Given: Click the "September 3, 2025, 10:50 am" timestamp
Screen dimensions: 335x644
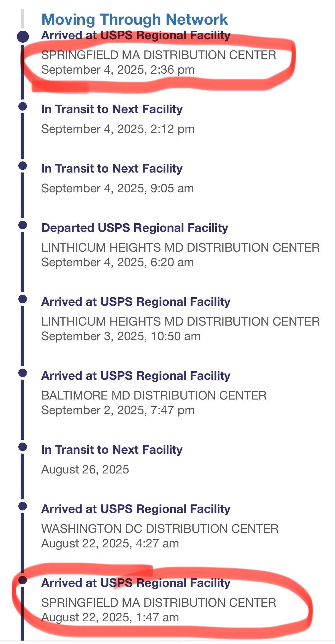Looking at the screenshot, I should click(x=121, y=336).
